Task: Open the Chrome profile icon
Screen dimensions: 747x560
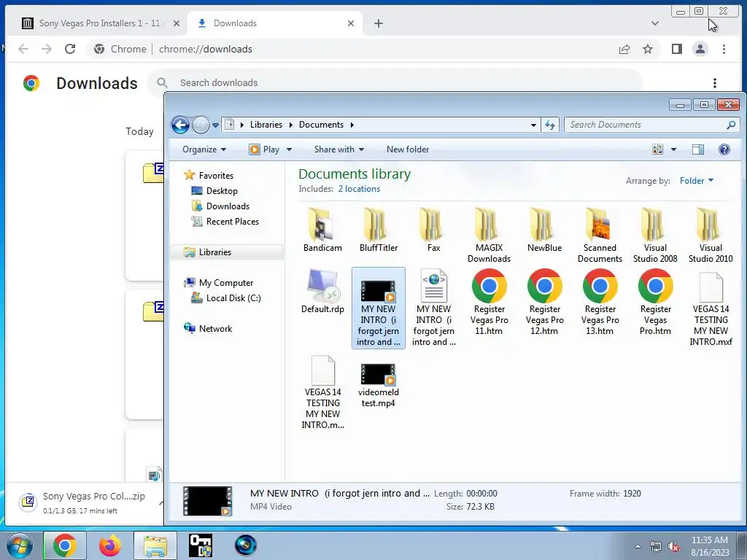Action: 700,49
